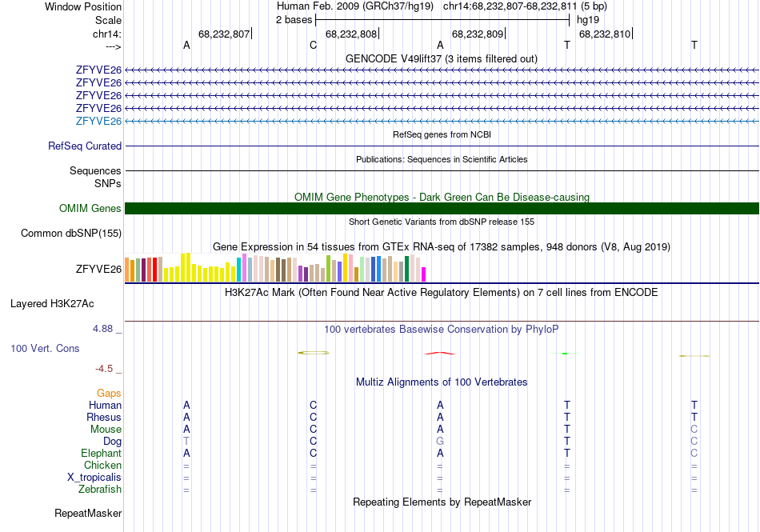
Task: Click the Zebrafish species label
Action: (x=100, y=490)
